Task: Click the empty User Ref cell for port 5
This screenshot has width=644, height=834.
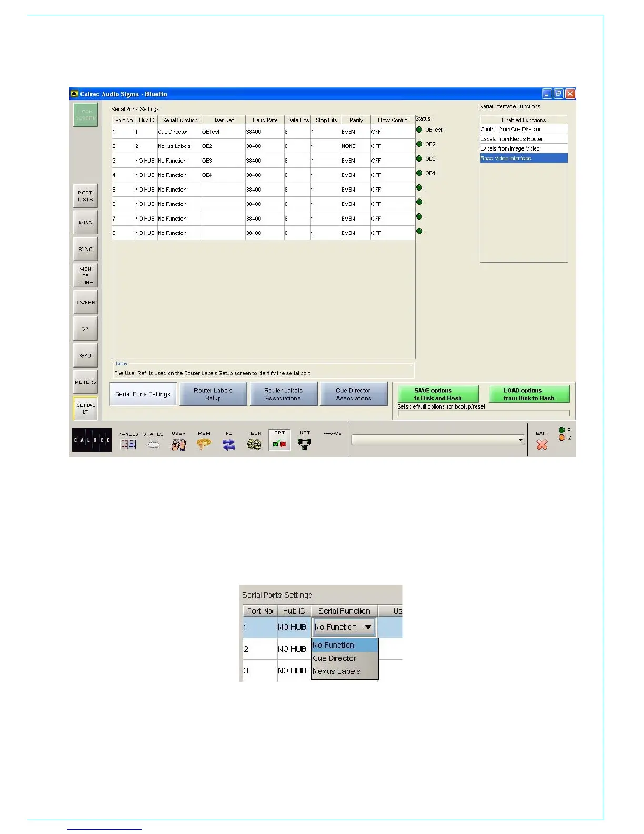Action: click(x=223, y=190)
